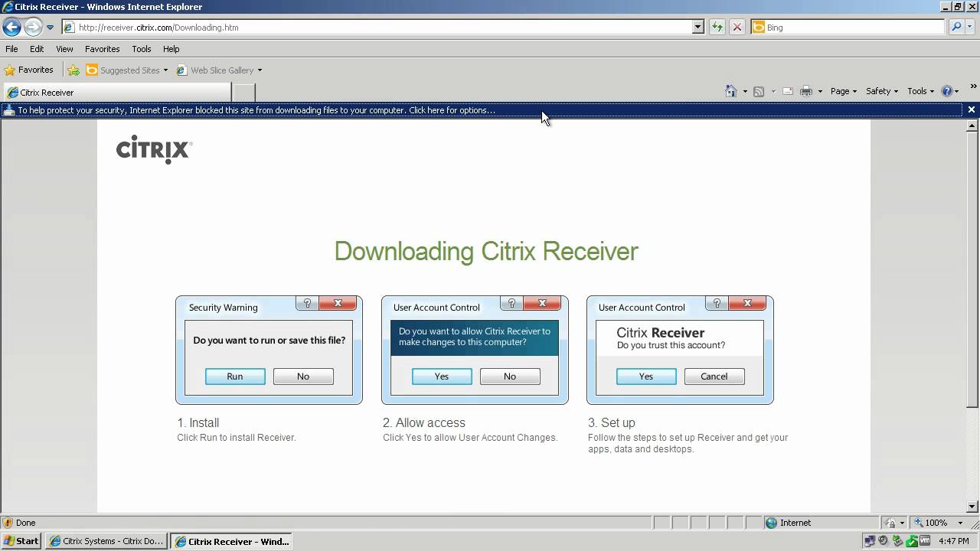Click the Citrix logo
980x551 pixels.
pyautogui.click(x=154, y=149)
